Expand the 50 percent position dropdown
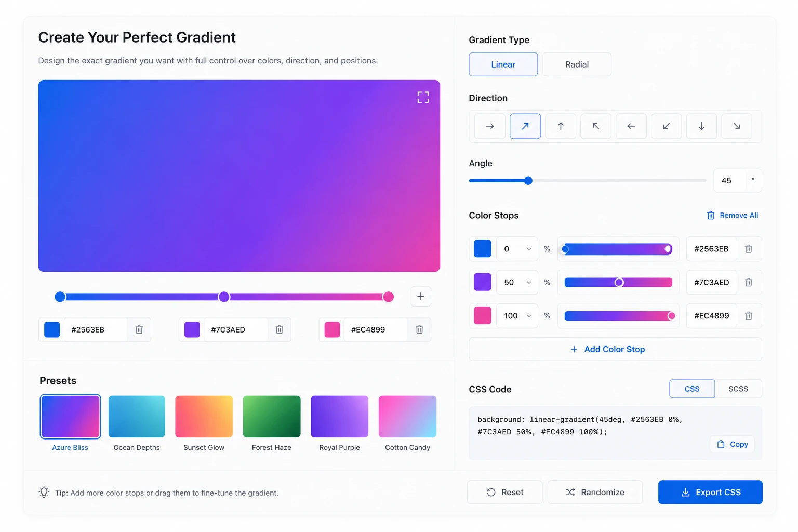 tap(517, 282)
